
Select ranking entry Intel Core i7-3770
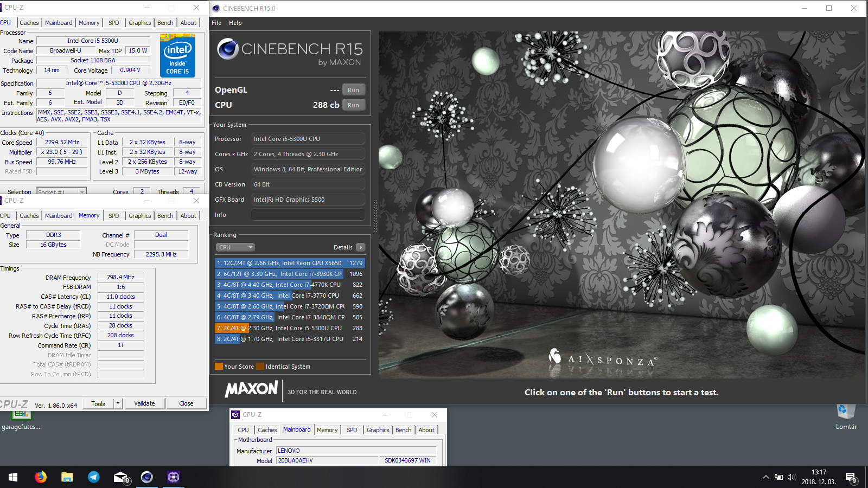(x=290, y=296)
